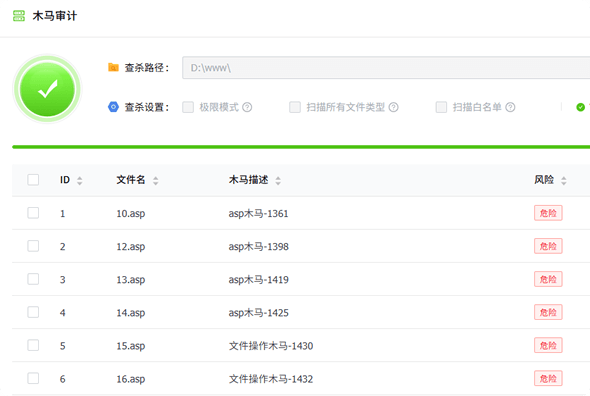Image resolution: width=590 pixels, height=396 pixels.
Task: Click the file name 10.asp
Action: [131, 214]
